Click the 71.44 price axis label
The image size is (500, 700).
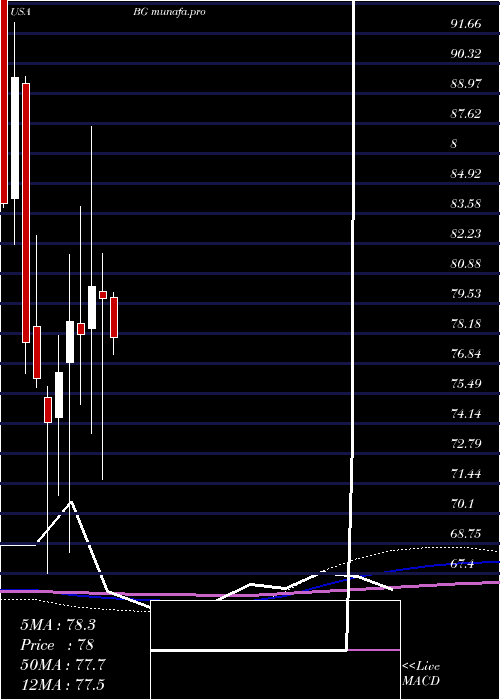coord(466,473)
